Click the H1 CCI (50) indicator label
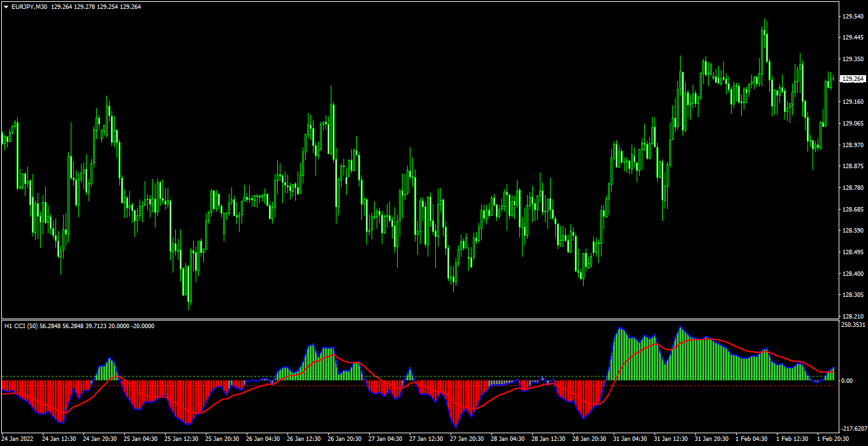Image resolution: width=868 pixels, height=446 pixels. point(20,326)
